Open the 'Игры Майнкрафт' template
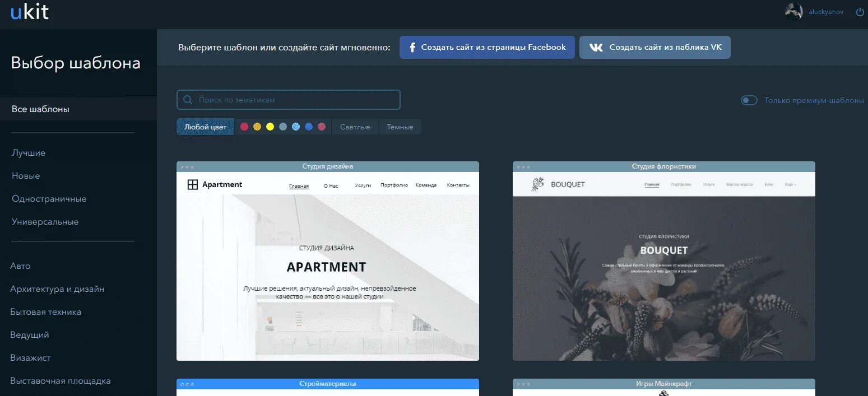Image resolution: width=868 pixels, height=396 pixels. pos(664,387)
